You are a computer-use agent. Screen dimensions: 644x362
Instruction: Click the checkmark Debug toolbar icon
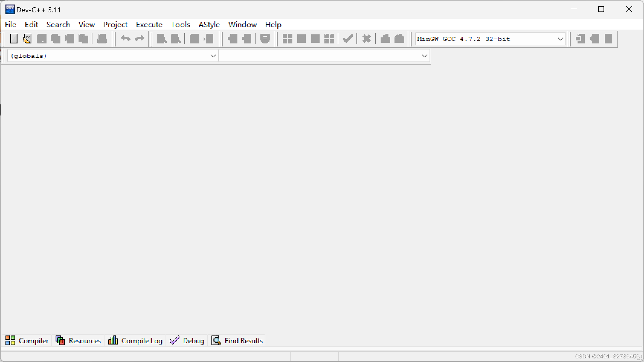[x=348, y=39]
